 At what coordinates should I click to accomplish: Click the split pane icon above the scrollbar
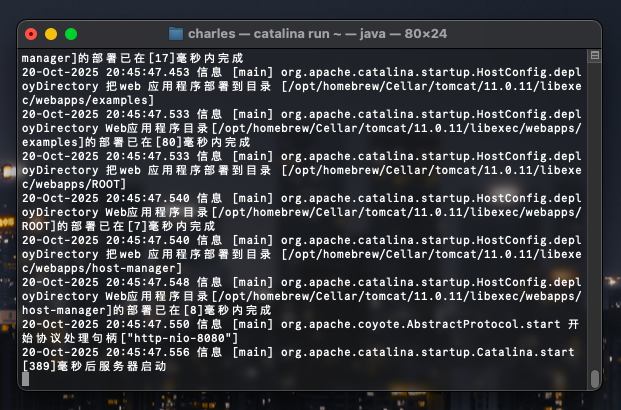pyautogui.click(x=594, y=55)
